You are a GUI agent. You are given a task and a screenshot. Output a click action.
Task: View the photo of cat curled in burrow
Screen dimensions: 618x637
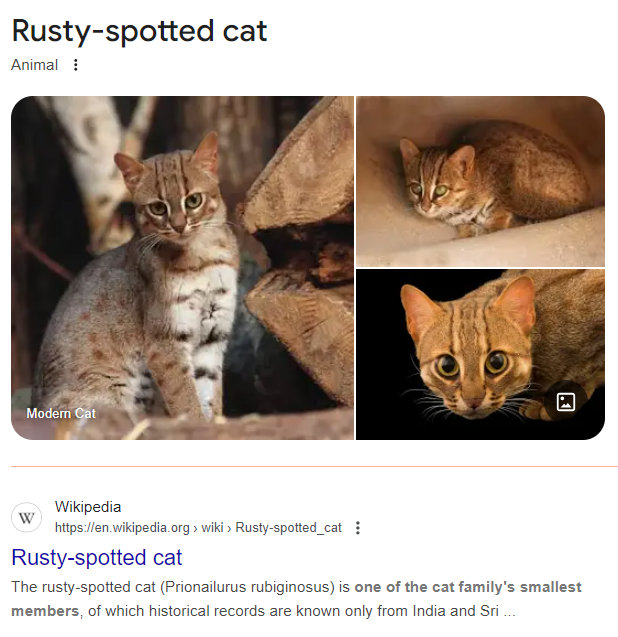[480, 181]
